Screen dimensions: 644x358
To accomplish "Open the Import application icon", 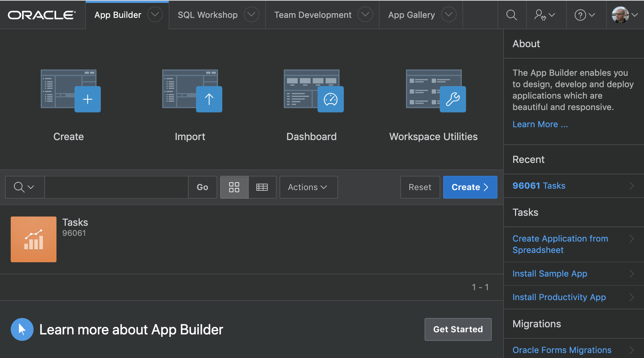I will tap(192, 91).
